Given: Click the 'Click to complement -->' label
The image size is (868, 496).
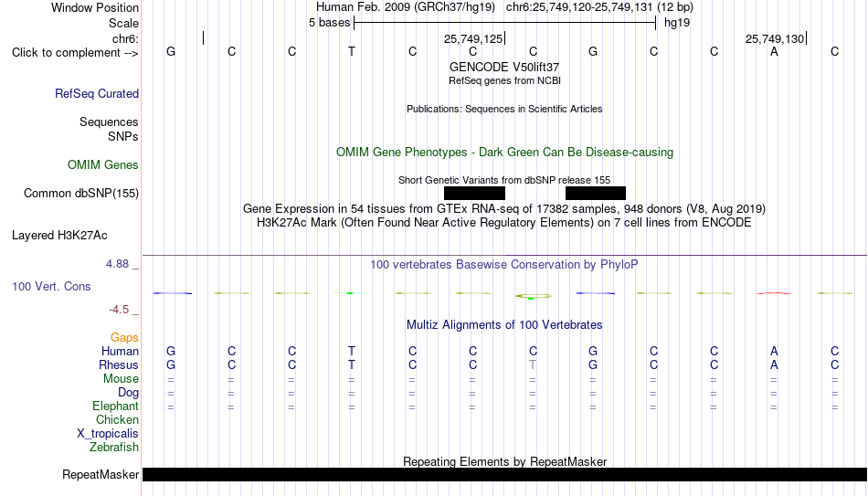Looking at the screenshot, I should [x=75, y=53].
